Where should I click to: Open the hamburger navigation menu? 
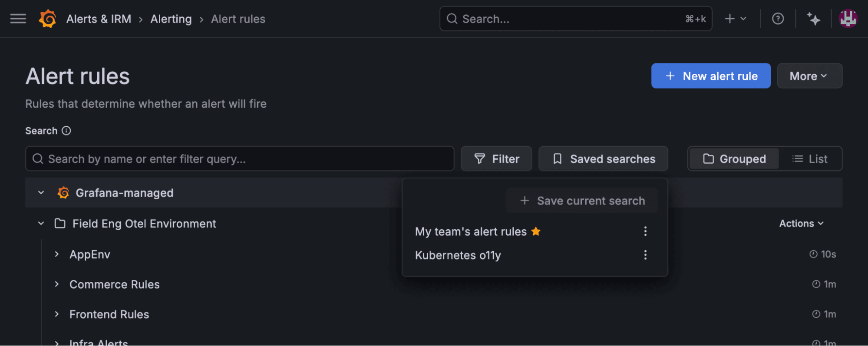(x=17, y=19)
